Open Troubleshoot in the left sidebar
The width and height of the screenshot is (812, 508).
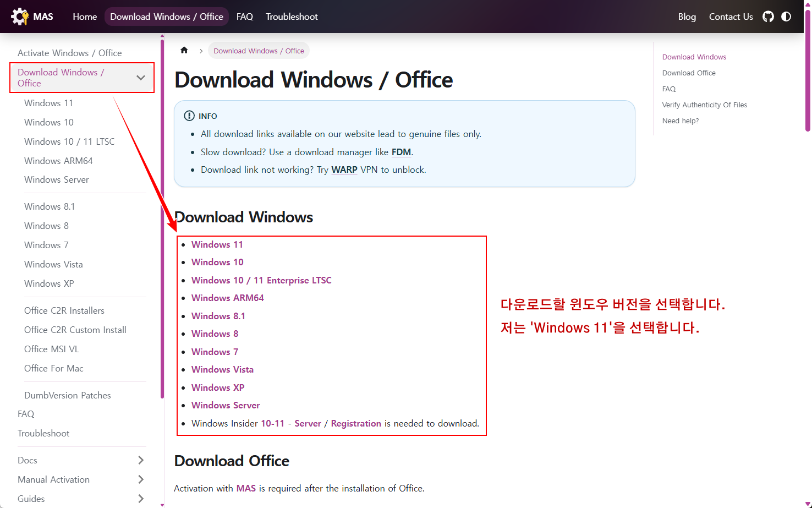(x=43, y=433)
